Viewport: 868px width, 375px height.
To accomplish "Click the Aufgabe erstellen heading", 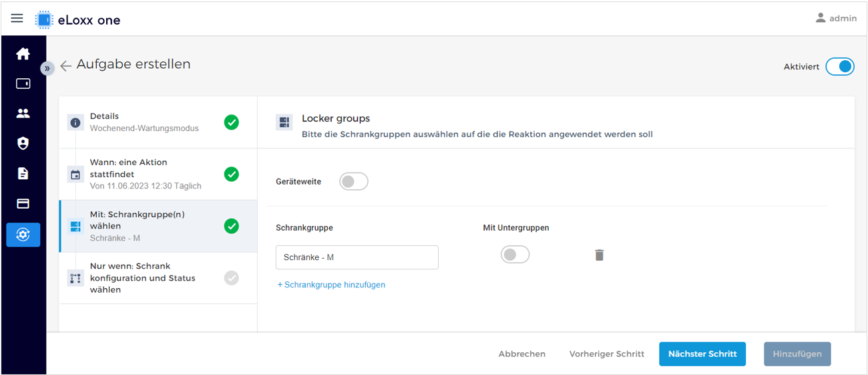I will click(134, 64).
